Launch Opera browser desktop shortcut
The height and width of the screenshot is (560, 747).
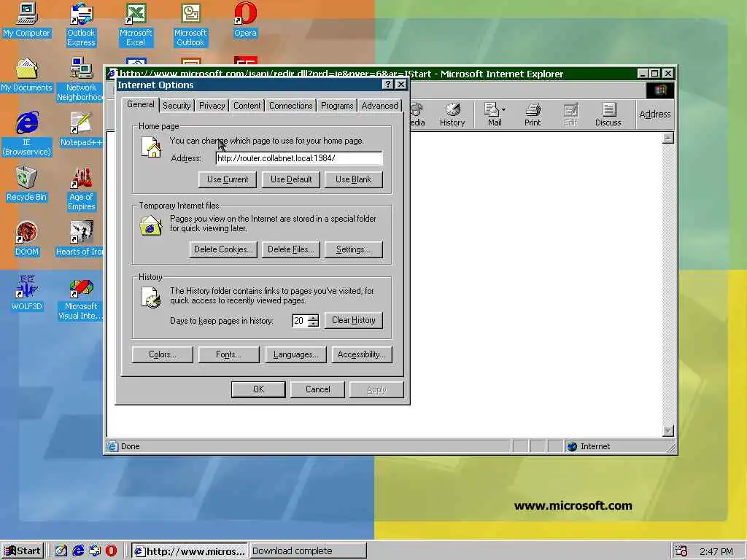pos(245,20)
